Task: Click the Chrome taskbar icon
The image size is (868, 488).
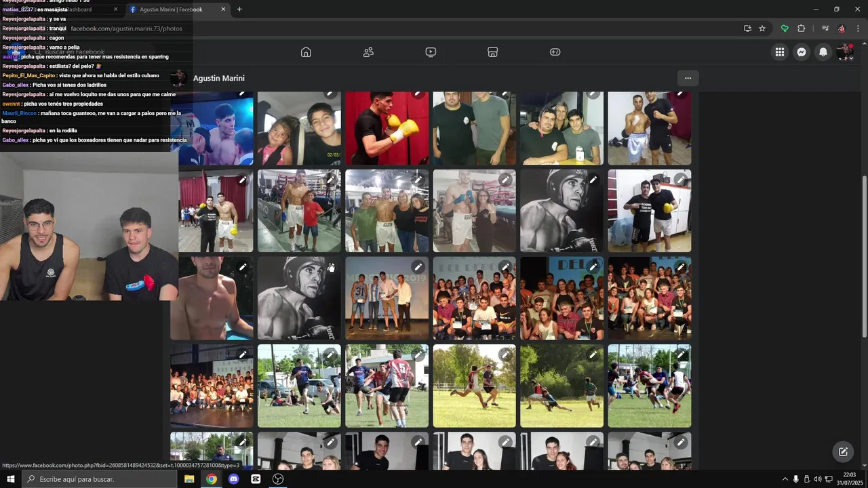Action: pos(212,479)
